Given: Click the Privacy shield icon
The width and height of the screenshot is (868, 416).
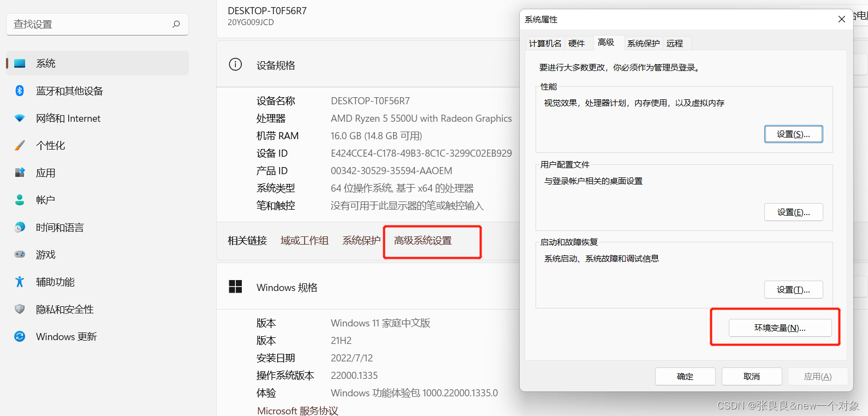Looking at the screenshot, I should click(x=20, y=309).
